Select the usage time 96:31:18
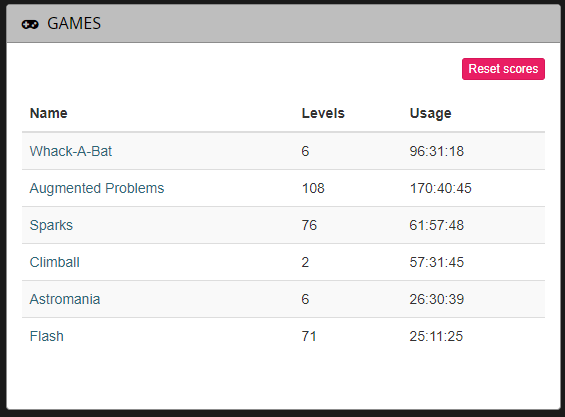 [436, 151]
